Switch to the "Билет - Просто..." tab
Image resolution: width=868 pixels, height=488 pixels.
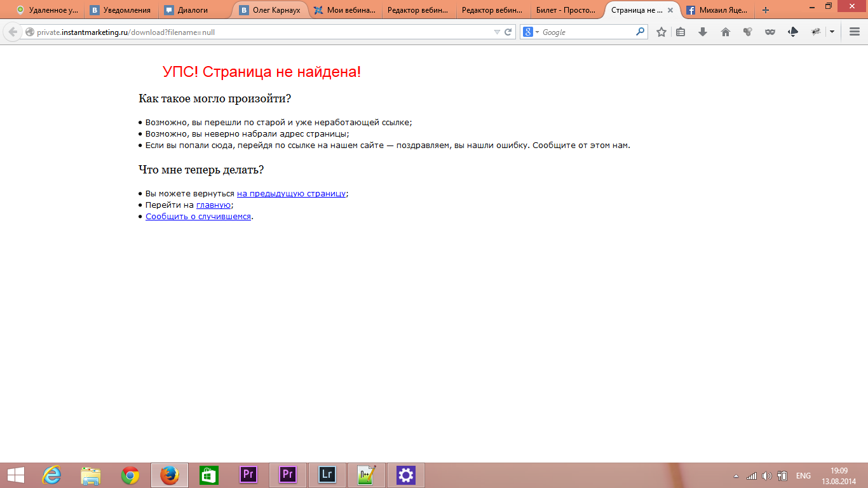[x=566, y=10]
